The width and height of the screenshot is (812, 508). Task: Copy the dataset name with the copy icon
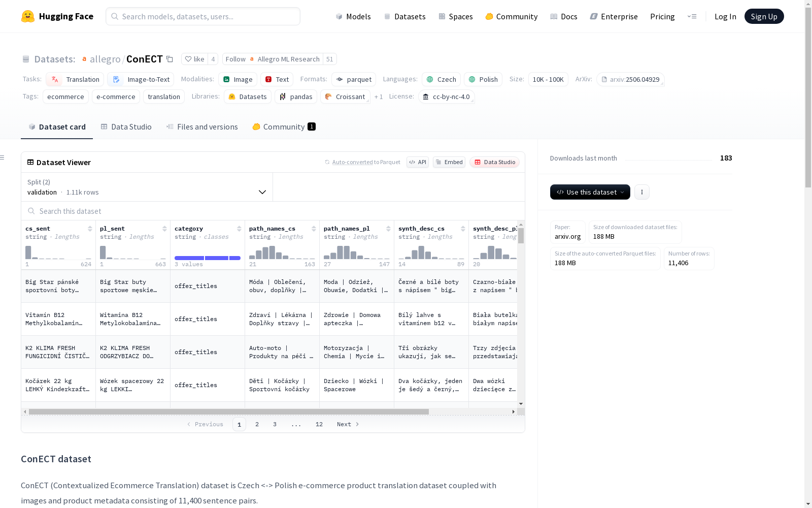pyautogui.click(x=170, y=59)
